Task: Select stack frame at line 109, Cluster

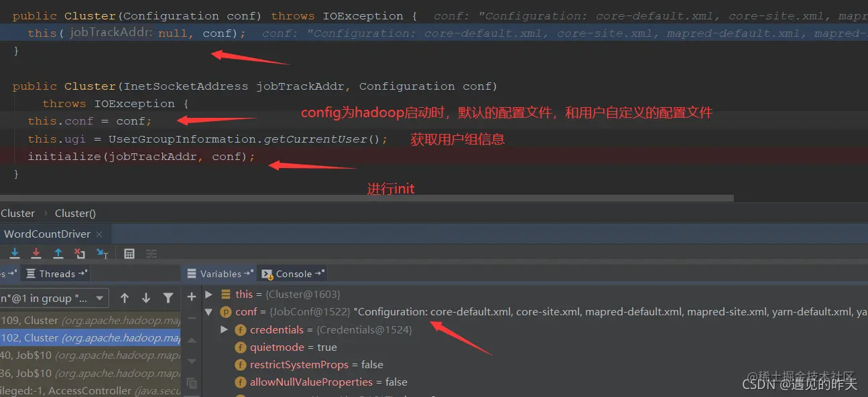Action: coord(90,321)
